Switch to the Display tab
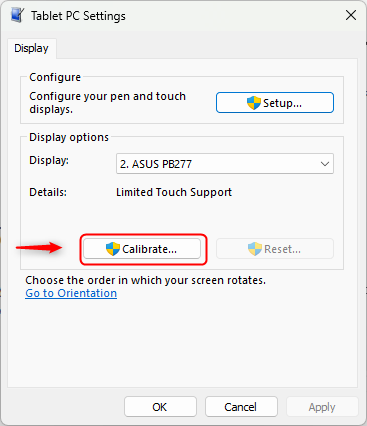Screen dimensions: 367x426 point(31,48)
